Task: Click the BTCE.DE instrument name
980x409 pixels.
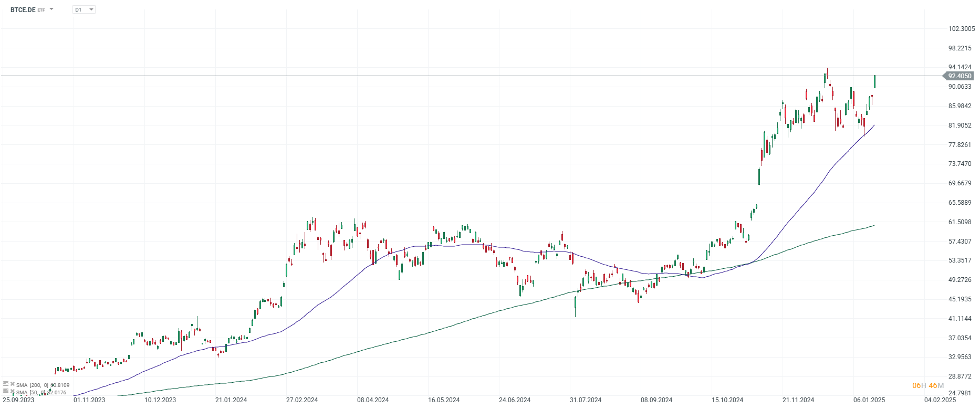Action: 23,9
